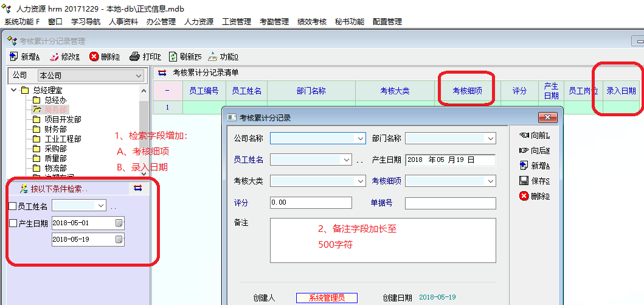Open the 考勤管理 menu
Screen dimensions: 644x305
tap(274, 22)
